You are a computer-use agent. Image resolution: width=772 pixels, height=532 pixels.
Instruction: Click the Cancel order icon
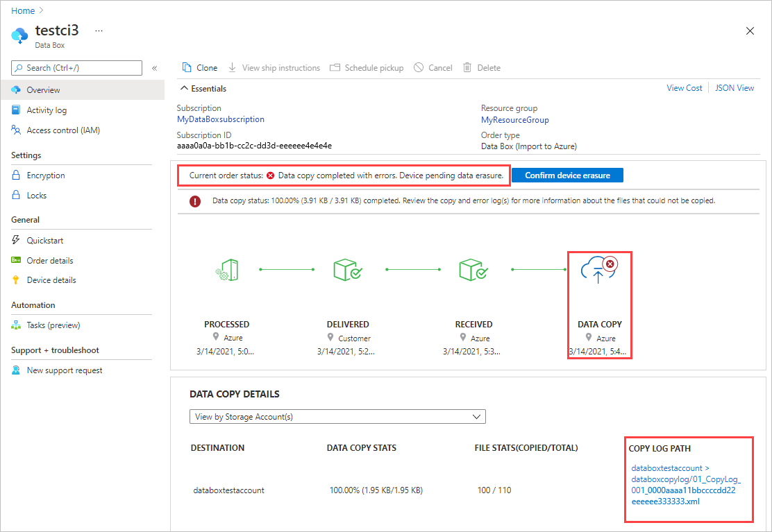click(419, 67)
